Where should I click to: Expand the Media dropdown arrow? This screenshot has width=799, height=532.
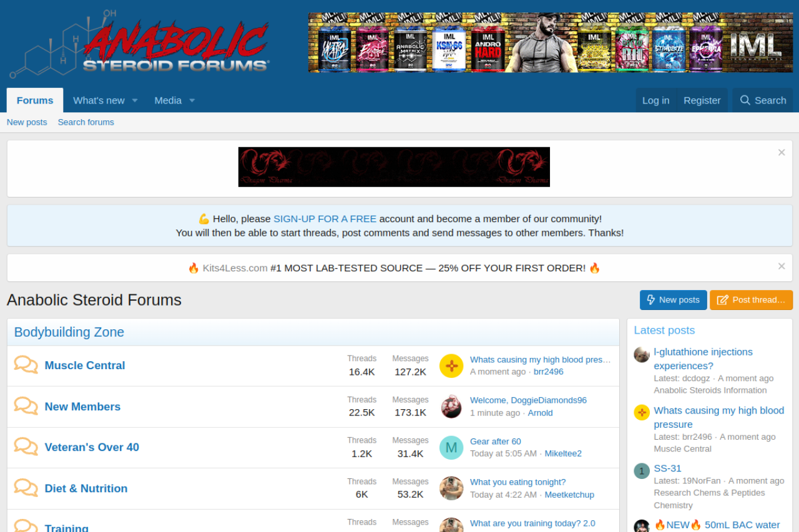pos(192,100)
